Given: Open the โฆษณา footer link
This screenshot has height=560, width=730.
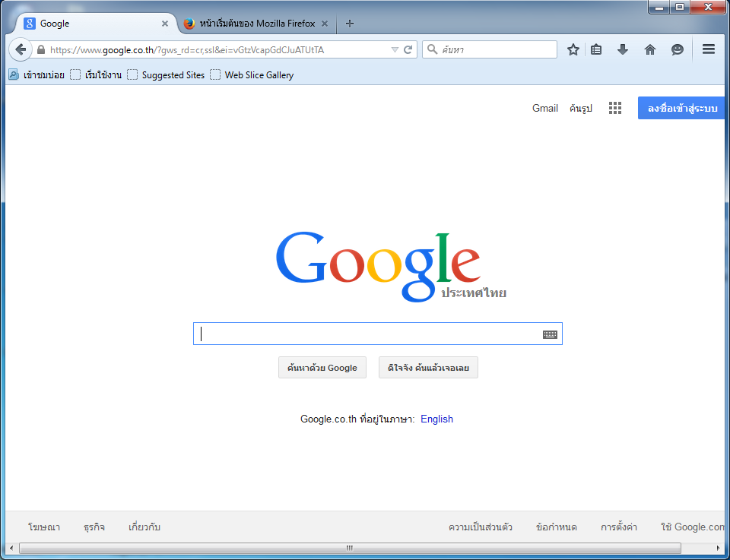Looking at the screenshot, I should coord(44,527).
